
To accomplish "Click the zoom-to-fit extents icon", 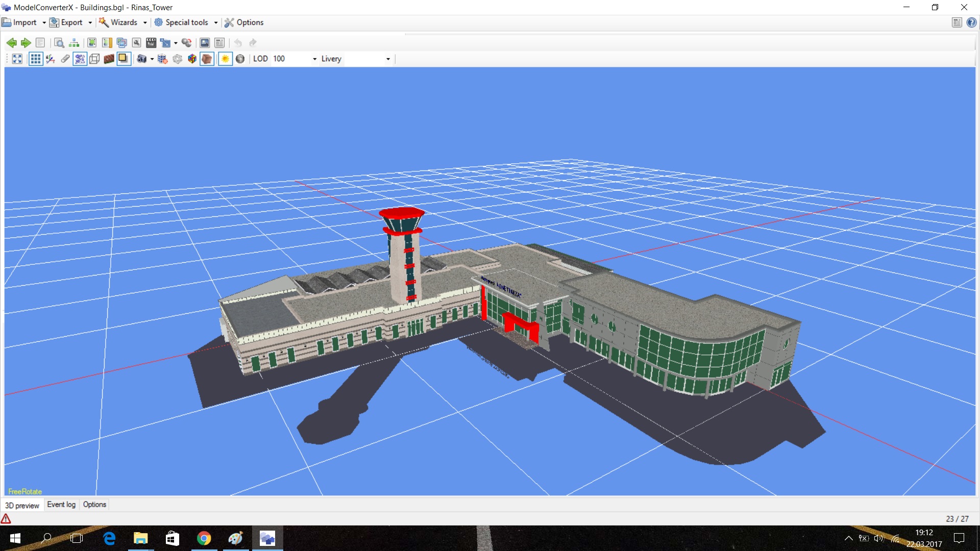I will [17, 59].
